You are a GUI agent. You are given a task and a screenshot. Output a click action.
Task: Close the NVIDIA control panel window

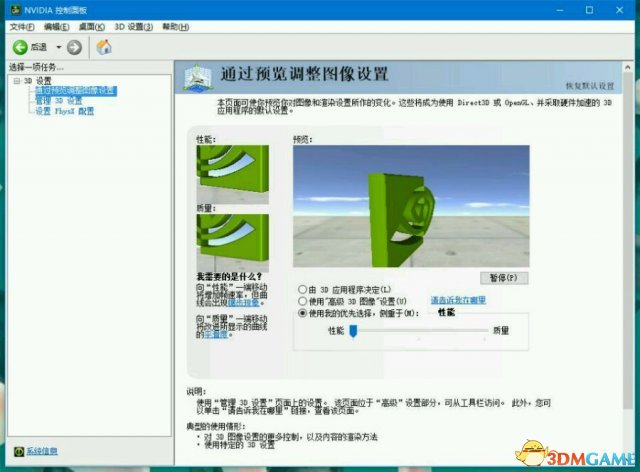tap(620, 10)
